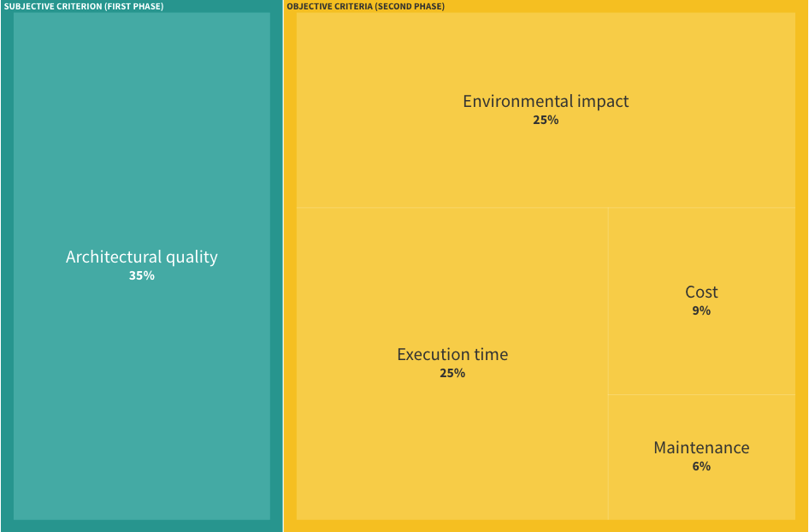
Task: Click the Cost label text
Action: coord(701,292)
